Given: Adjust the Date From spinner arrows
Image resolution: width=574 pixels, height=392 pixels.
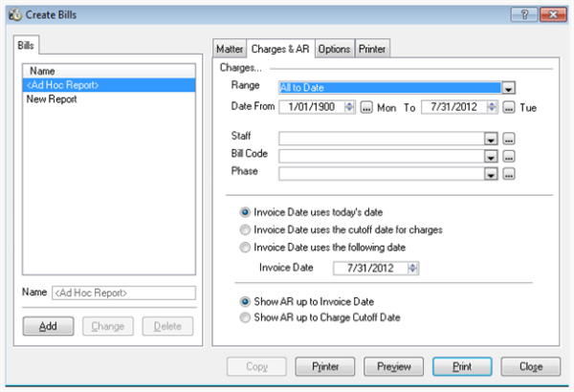Looking at the screenshot, I should tap(349, 107).
